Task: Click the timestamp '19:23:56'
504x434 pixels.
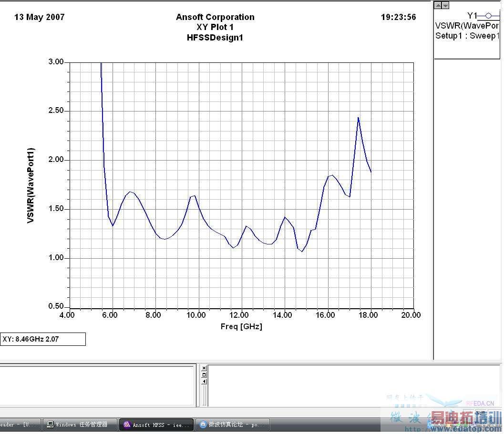Action: (399, 17)
